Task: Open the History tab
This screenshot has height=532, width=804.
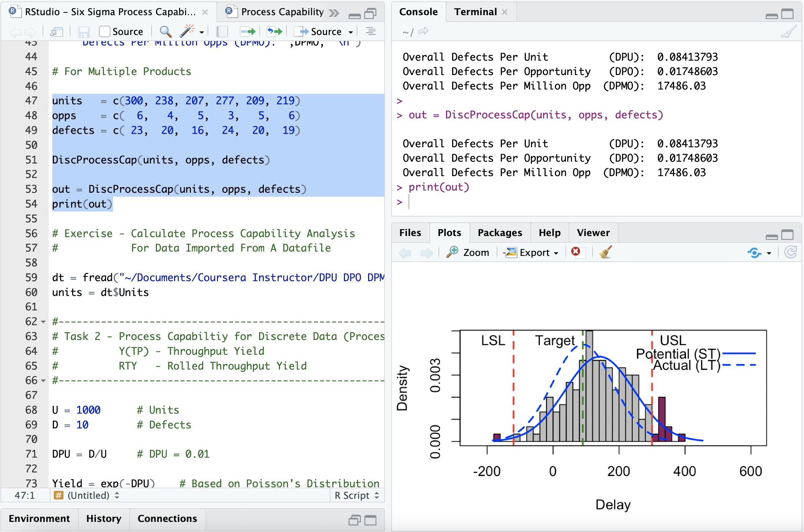Action: click(104, 519)
